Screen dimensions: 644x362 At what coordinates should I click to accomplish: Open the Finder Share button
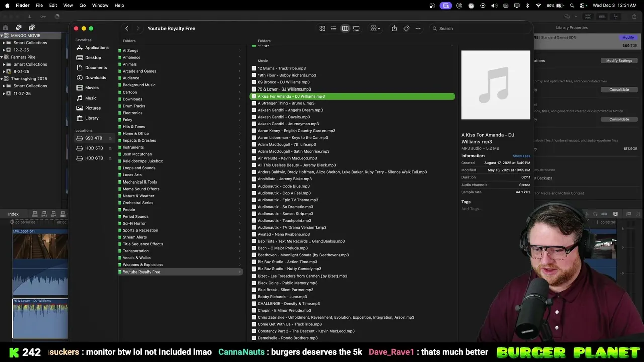click(394, 28)
